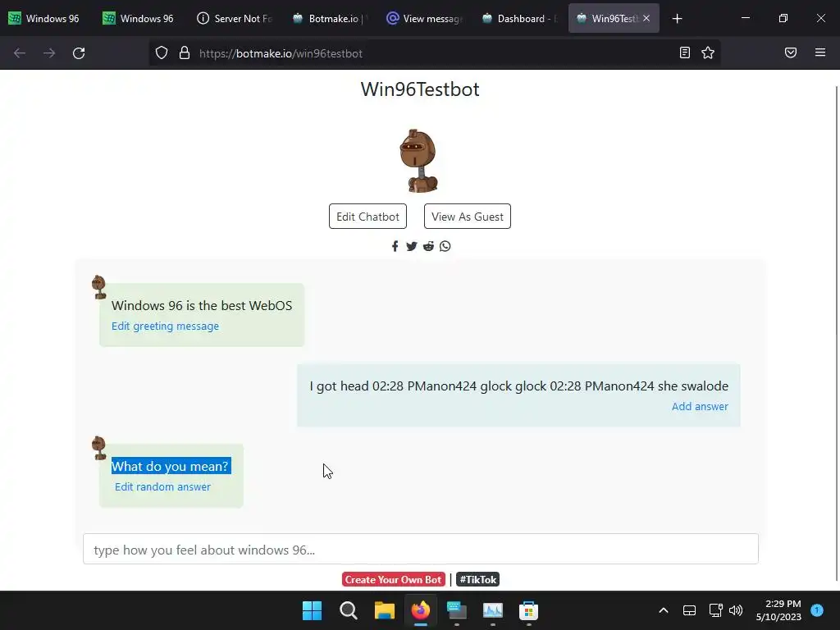Click the Edit Chatbot button
Viewport: 840px width, 630px height.
point(367,217)
